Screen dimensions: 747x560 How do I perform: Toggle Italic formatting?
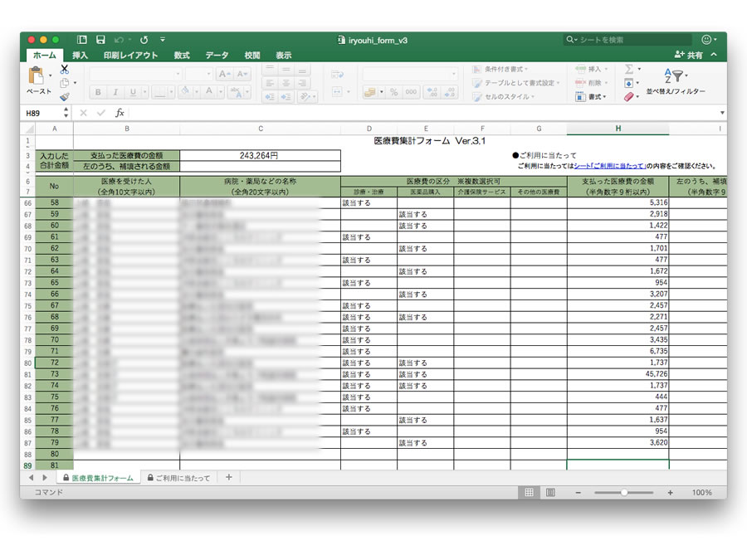point(115,92)
